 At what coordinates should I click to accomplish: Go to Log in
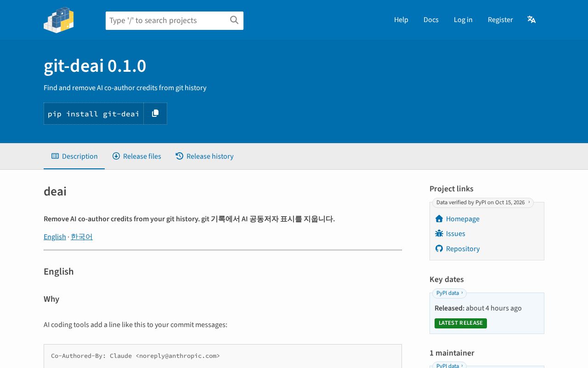click(463, 19)
